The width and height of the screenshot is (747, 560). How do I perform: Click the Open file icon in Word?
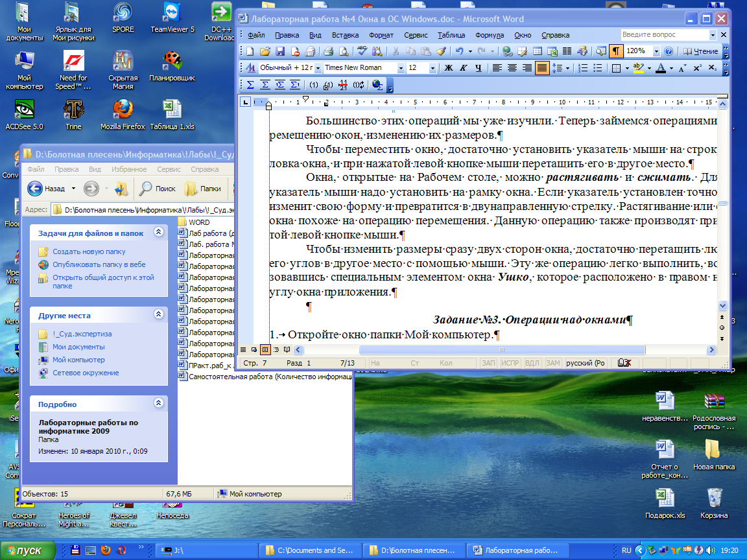265,51
